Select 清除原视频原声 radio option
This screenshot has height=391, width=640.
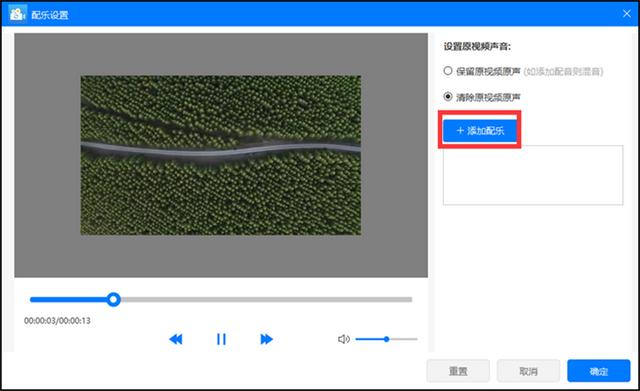click(448, 97)
